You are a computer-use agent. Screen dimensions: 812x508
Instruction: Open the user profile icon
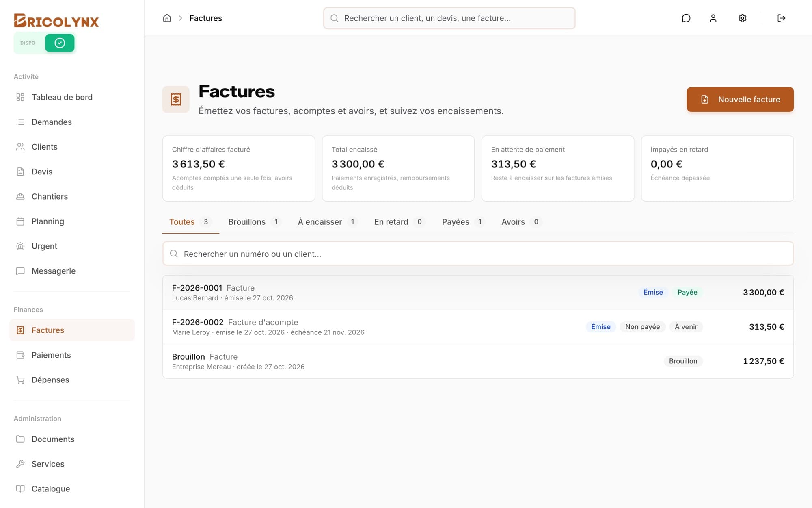click(x=713, y=18)
